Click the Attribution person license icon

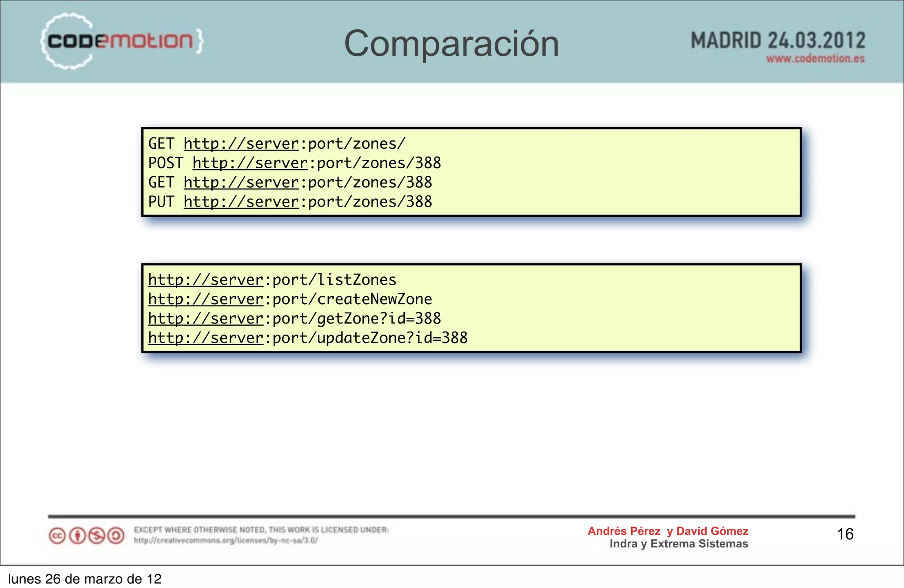pyautogui.click(x=78, y=536)
